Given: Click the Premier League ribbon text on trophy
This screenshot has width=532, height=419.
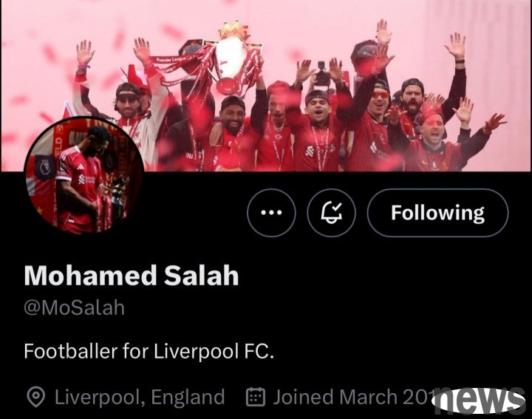Looking at the screenshot, I should pos(171,60).
